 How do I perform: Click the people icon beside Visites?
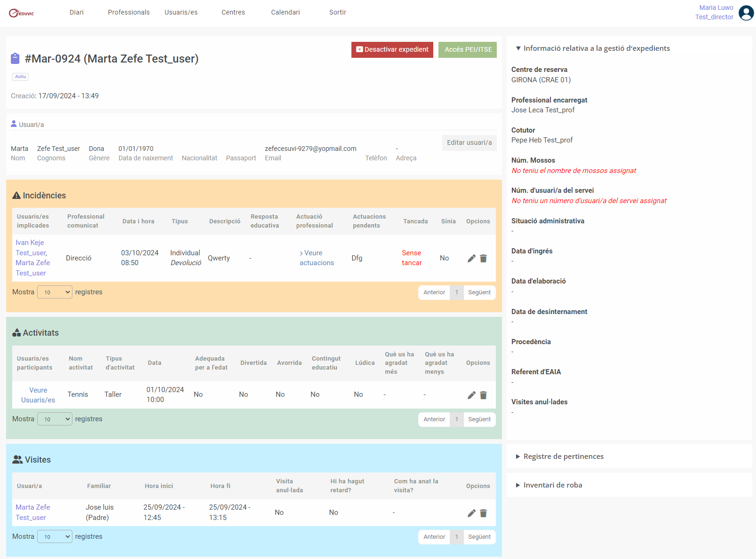pos(17,460)
